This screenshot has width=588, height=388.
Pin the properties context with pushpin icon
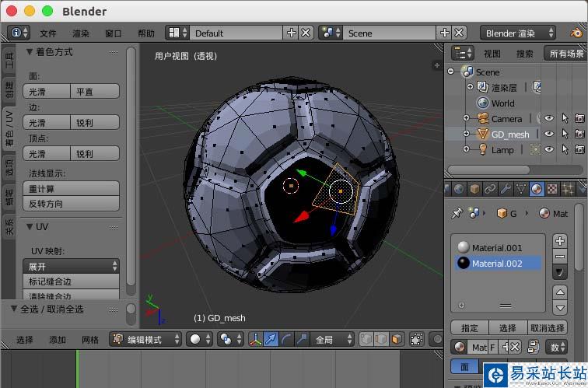click(457, 214)
